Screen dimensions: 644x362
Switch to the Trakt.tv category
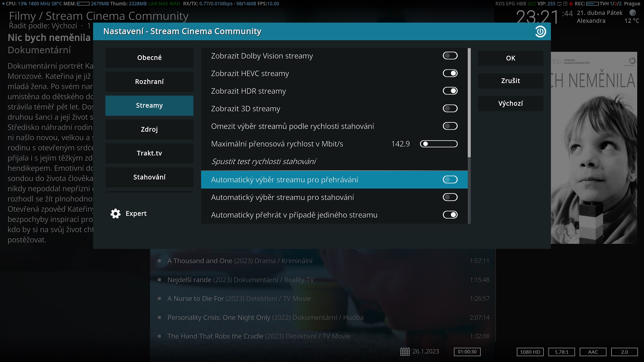point(149,153)
